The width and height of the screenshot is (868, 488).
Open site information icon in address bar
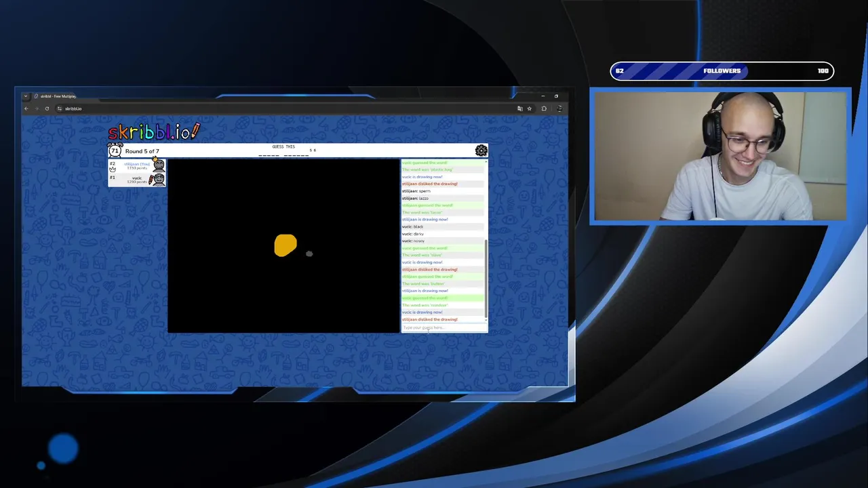pyautogui.click(x=60, y=108)
